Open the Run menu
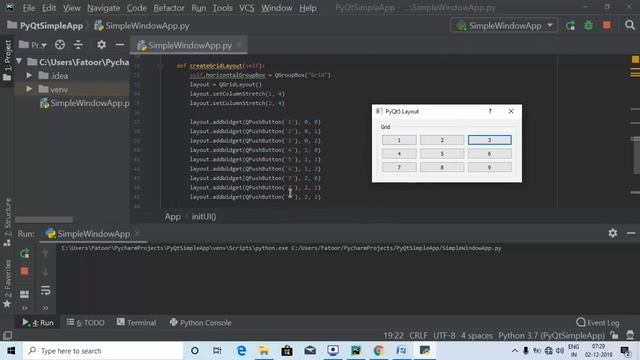Screen dimensions: 640x360 pos(198,8)
